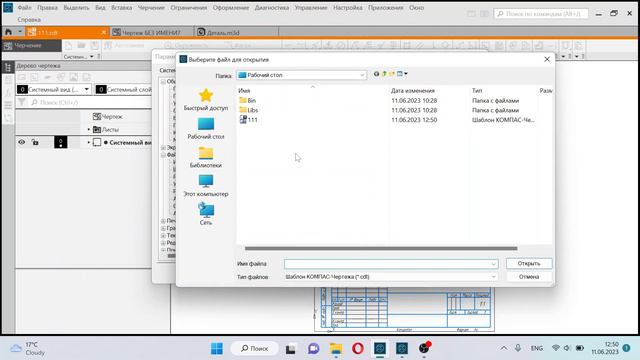Click the drawing tree search field
The height and width of the screenshot is (360, 640).
[x=91, y=102]
